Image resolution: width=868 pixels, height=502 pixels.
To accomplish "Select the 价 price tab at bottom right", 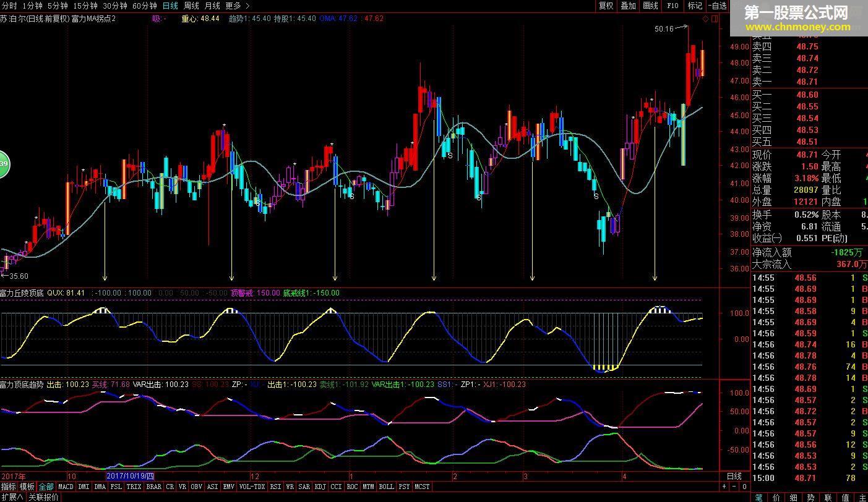I will pos(777,497).
